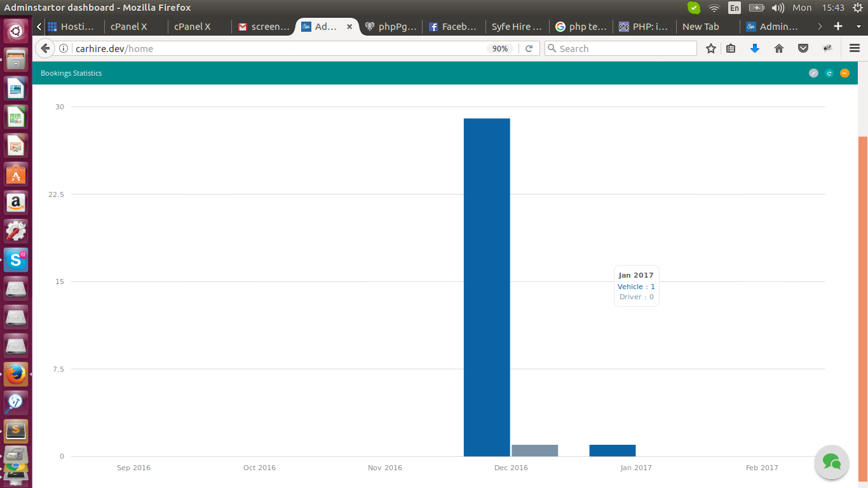Viewport: 868px width, 488px height.
Task: Refresh the Bookings Statistics panel
Action: click(x=829, y=73)
